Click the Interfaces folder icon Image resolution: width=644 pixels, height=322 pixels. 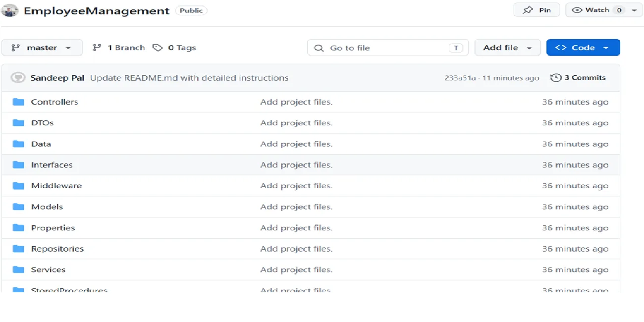[19, 165]
